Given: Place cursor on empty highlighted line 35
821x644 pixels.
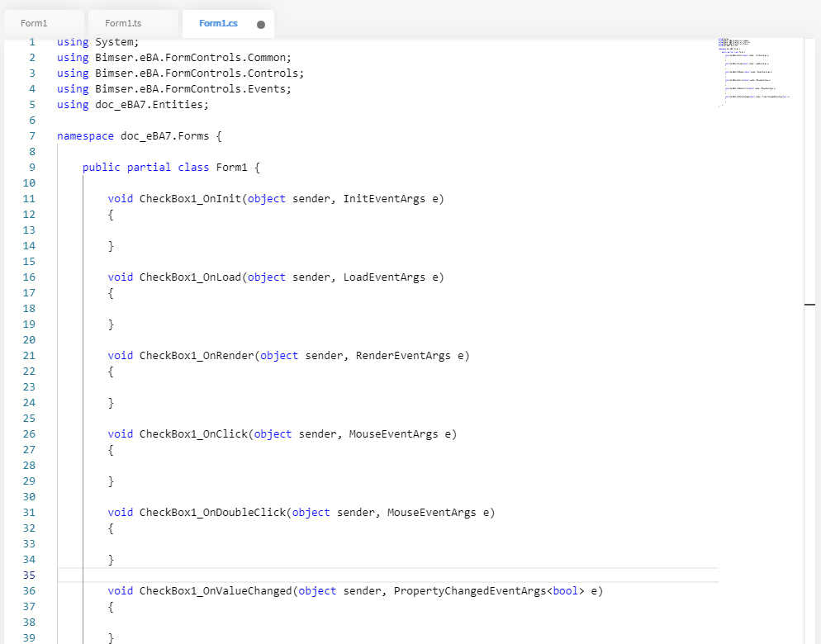Looking at the screenshot, I should click(x=330, y=575).
